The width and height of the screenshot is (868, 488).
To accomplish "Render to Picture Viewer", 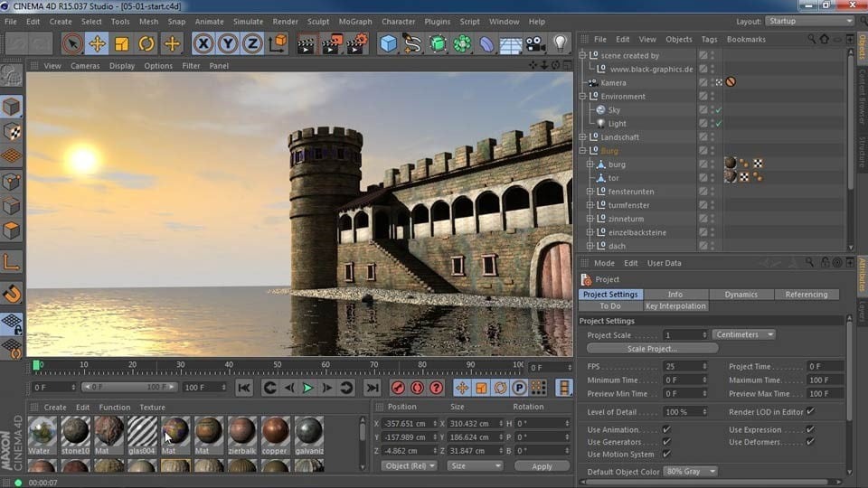I will (x=332, y=43).
